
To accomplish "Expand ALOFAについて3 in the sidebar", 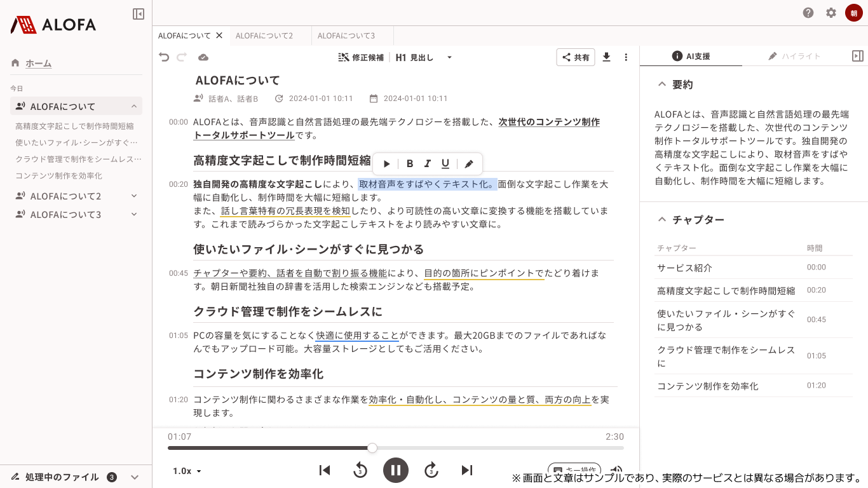I will [x=134, y=214].
